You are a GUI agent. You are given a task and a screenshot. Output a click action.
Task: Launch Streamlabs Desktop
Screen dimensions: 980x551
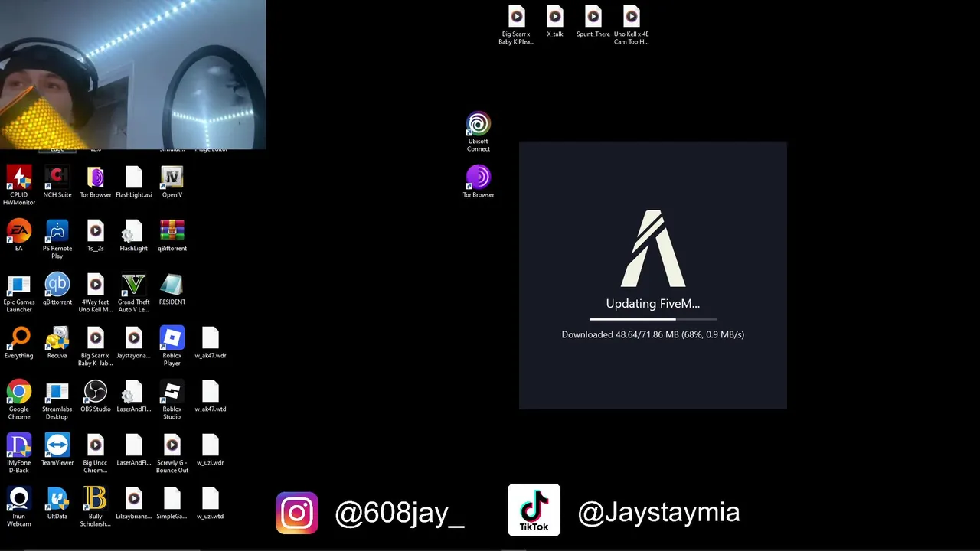click(57, 399)
